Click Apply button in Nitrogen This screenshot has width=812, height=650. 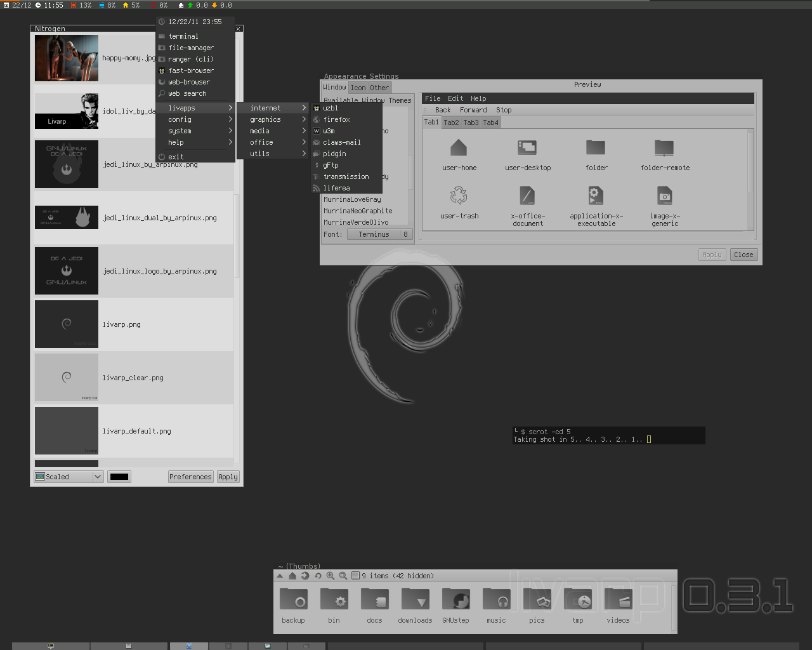tap(228, 477)
